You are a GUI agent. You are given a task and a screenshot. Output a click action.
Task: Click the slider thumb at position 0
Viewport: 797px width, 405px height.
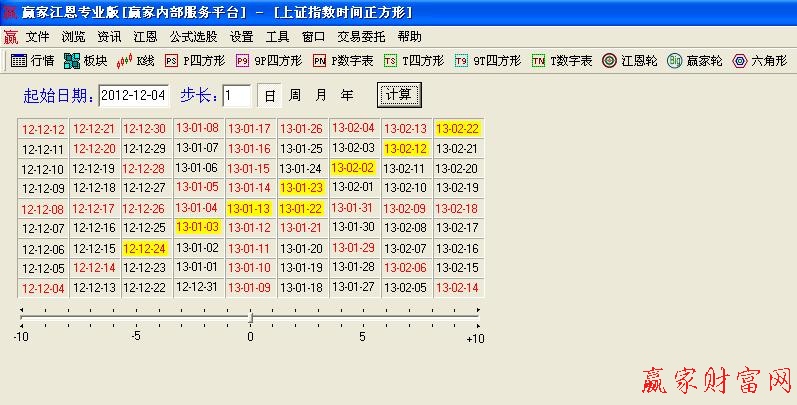click(250, 317)
